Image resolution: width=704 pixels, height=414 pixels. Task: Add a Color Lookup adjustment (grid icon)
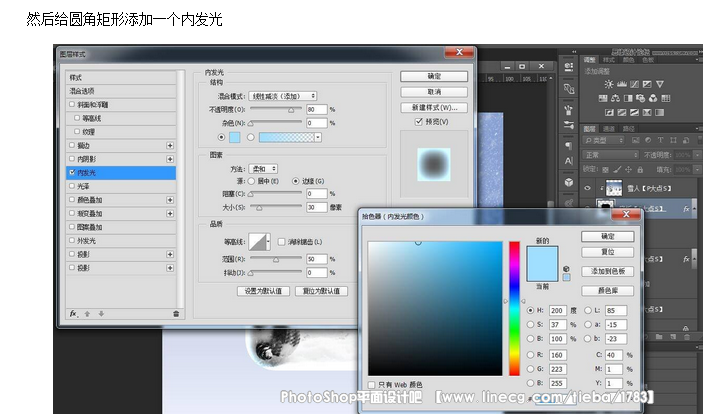(x=666, y=98)
